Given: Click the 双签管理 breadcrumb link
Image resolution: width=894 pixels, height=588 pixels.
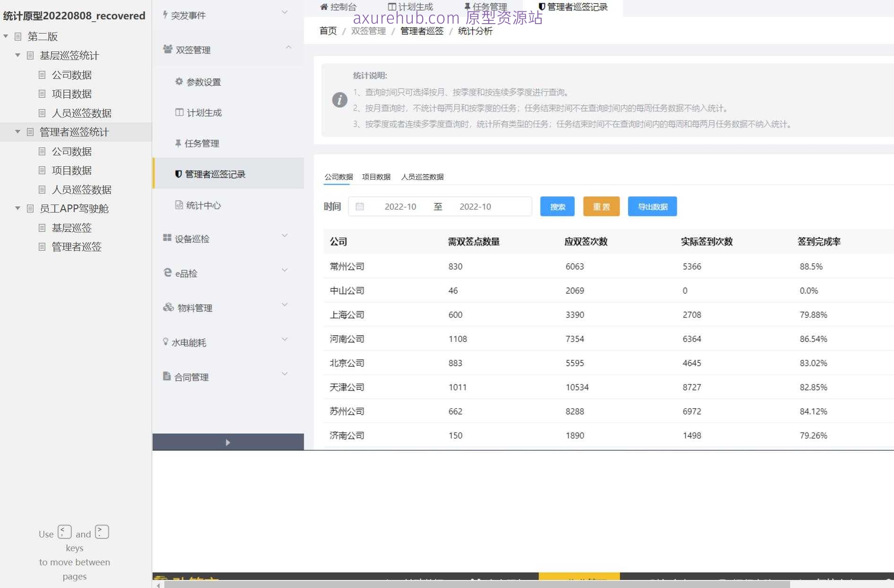Looking at the screenshot, I should click(x=368, y=31).
